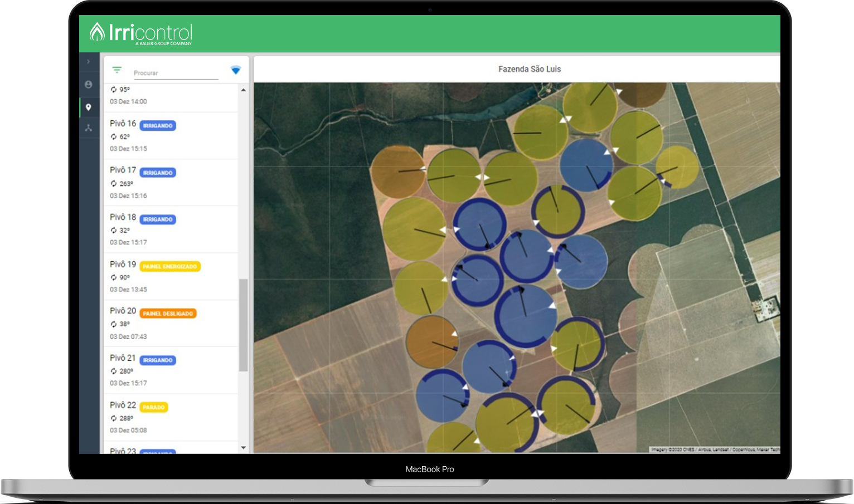Viewport: 854px width, 504px height.
Task: Click the Painel Energizado badge on Pivô 19
Action: (170, 267)
